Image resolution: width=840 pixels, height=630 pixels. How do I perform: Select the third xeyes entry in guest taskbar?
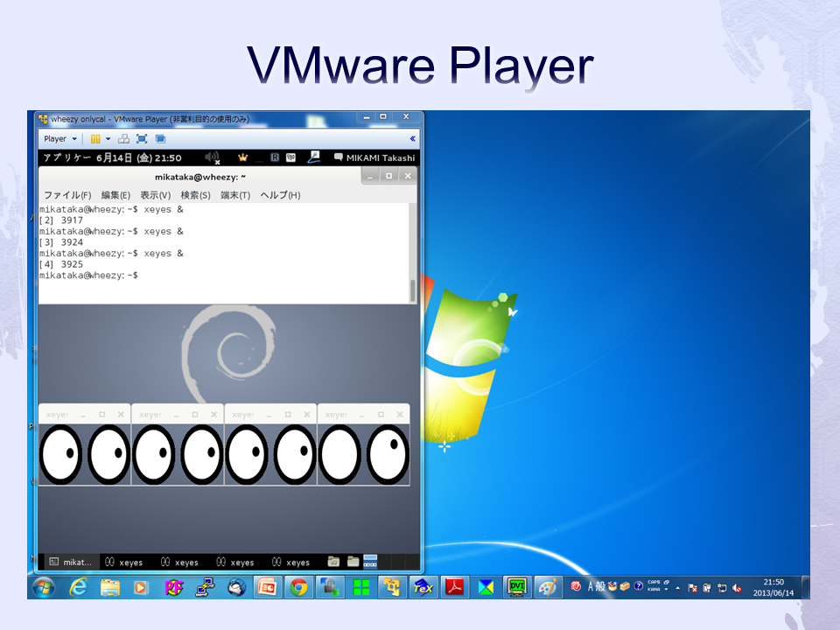[235, 562]
